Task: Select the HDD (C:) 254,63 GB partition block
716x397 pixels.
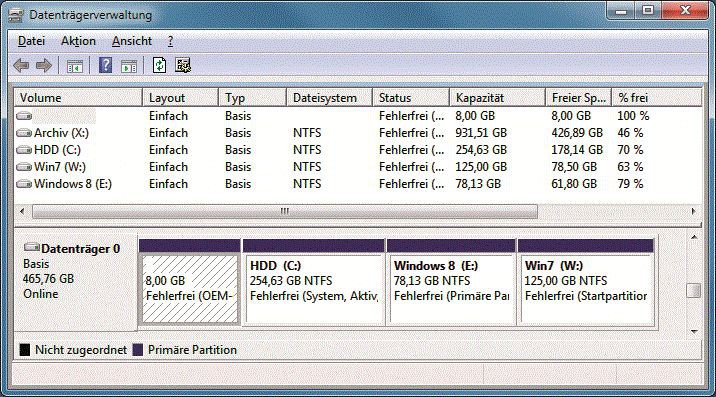Action: pyautogui.click(x=314, y=289)
